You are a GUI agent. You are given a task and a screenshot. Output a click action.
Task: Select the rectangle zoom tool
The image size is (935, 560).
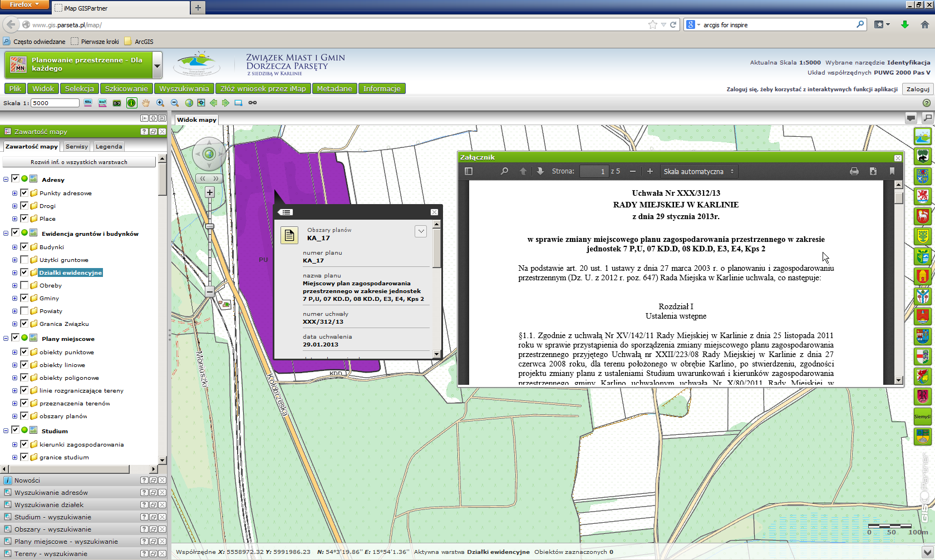tap(238, 103)
